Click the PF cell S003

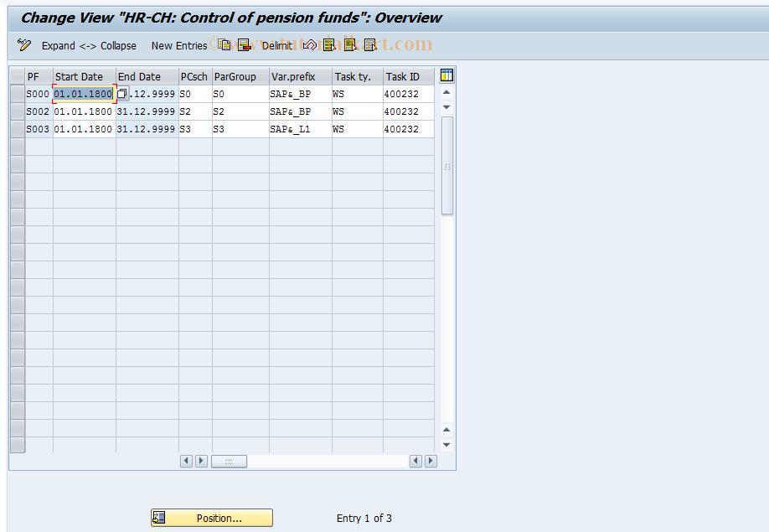pos(39,129)
